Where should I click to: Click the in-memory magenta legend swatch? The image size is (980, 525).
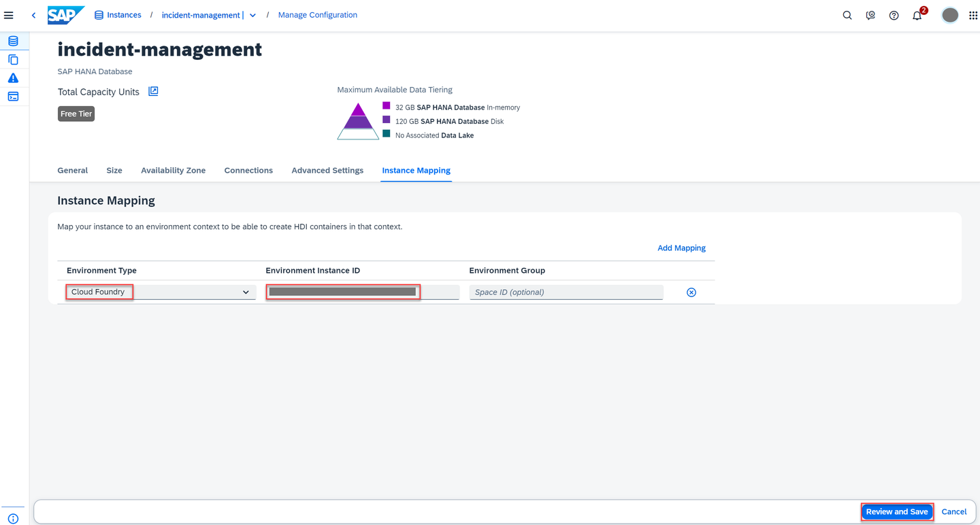pos(387,105)
